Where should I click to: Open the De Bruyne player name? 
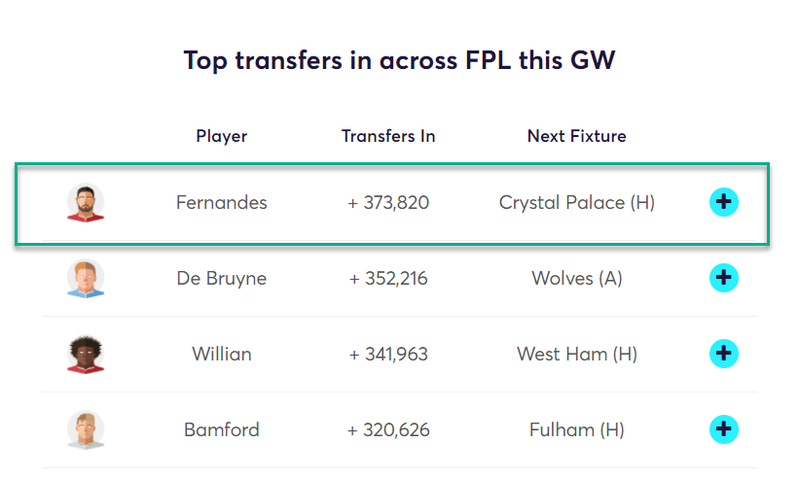221,279
